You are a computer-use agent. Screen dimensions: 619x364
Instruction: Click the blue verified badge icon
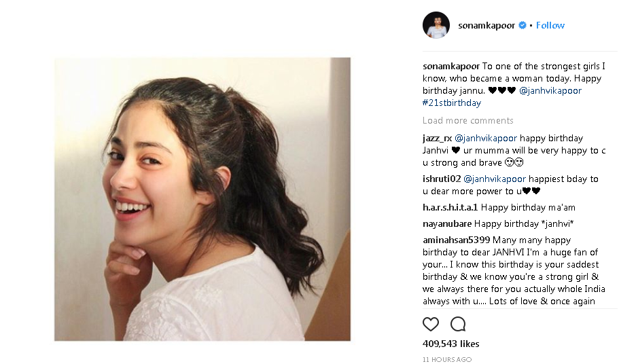click(523, 25)
